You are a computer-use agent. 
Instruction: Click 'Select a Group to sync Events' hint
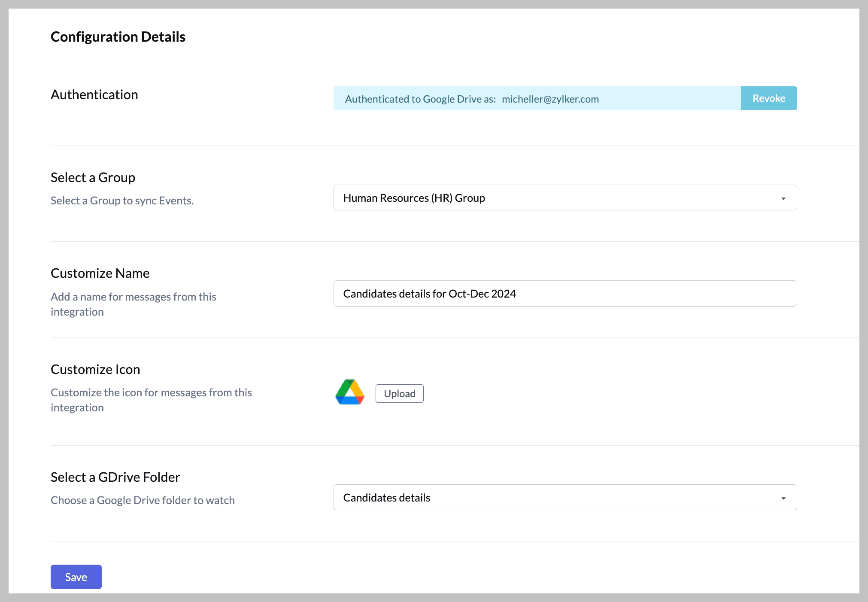[x=122, y=201]
